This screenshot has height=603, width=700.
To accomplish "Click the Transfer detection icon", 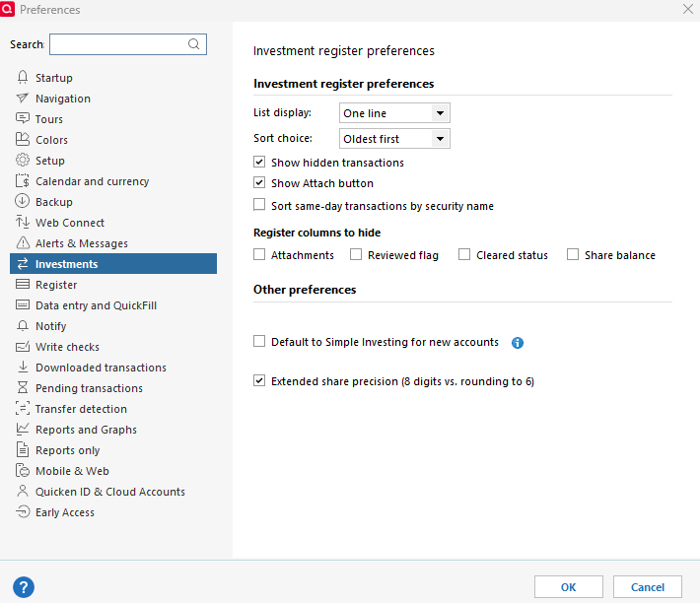I will (x=23, y=408).
